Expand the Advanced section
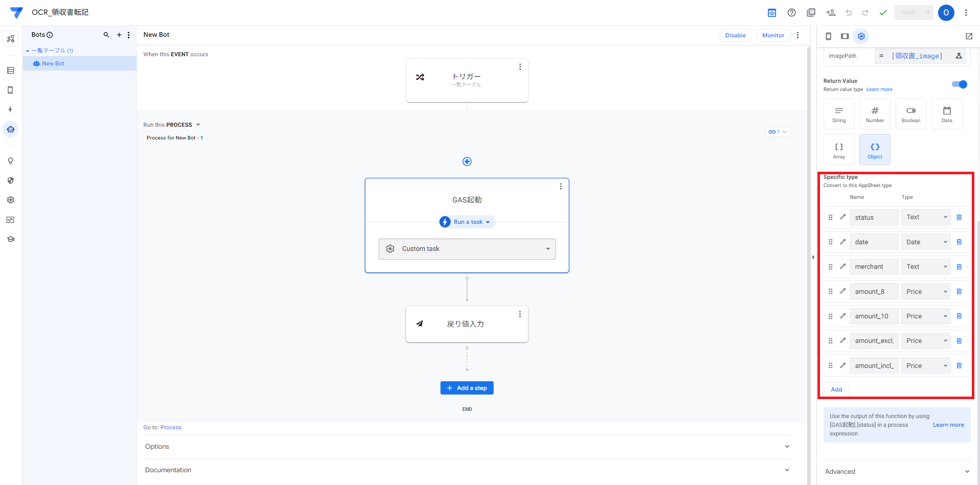The image size is (980, 485). point(897,472)
